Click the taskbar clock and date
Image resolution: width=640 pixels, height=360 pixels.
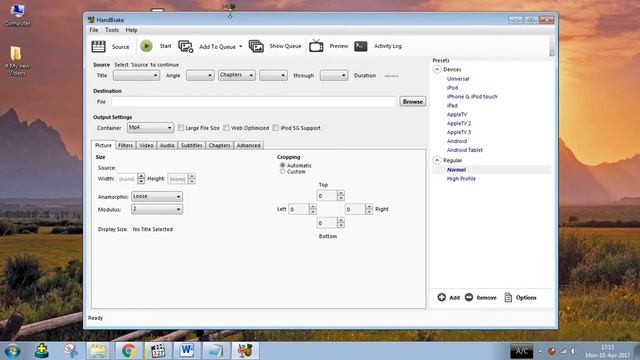[x=607, y=351]
